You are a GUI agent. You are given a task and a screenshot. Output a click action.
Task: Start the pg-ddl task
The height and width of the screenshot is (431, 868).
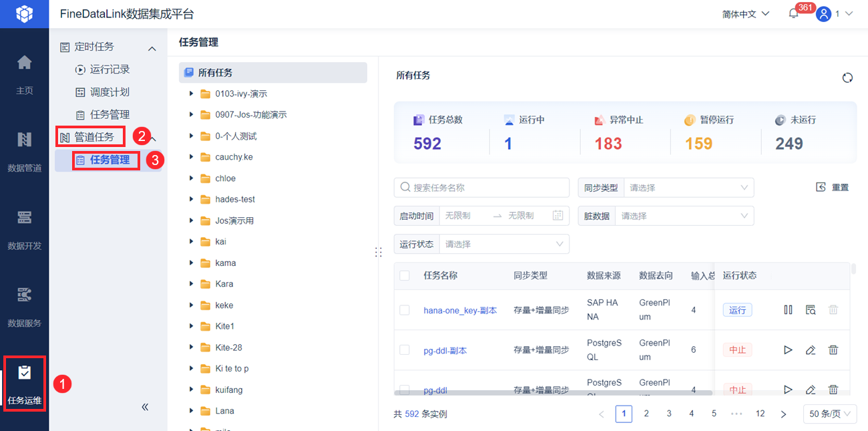tap(788, 390)
